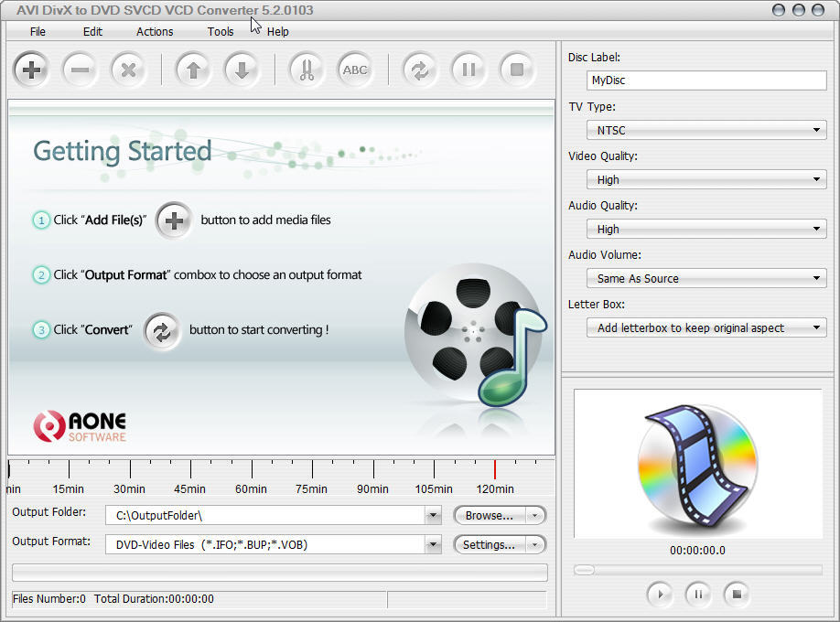Play the preview video
This screenshot has height=622, width=840.
point(660,595)
